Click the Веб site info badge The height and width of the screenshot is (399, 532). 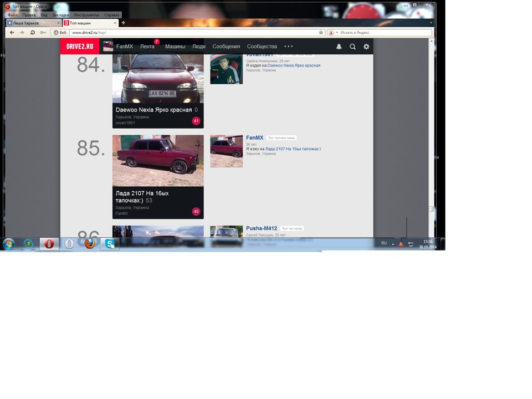(x=60, y=33)
